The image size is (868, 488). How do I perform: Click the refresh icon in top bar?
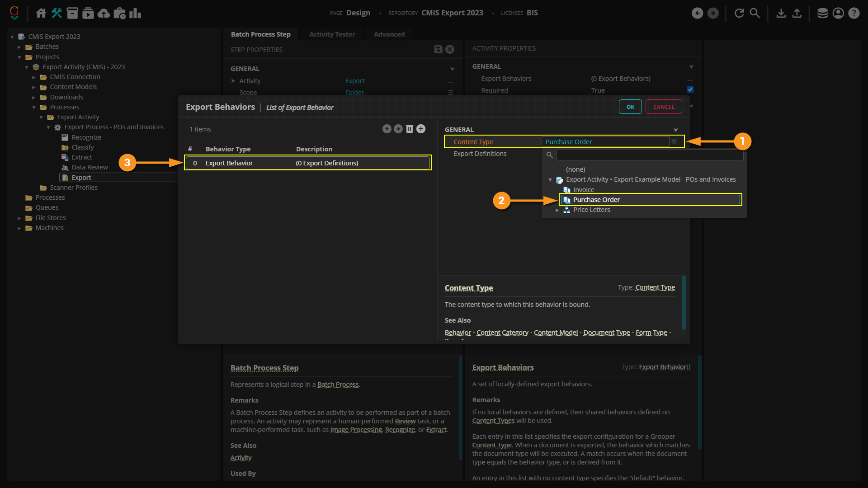739,13
